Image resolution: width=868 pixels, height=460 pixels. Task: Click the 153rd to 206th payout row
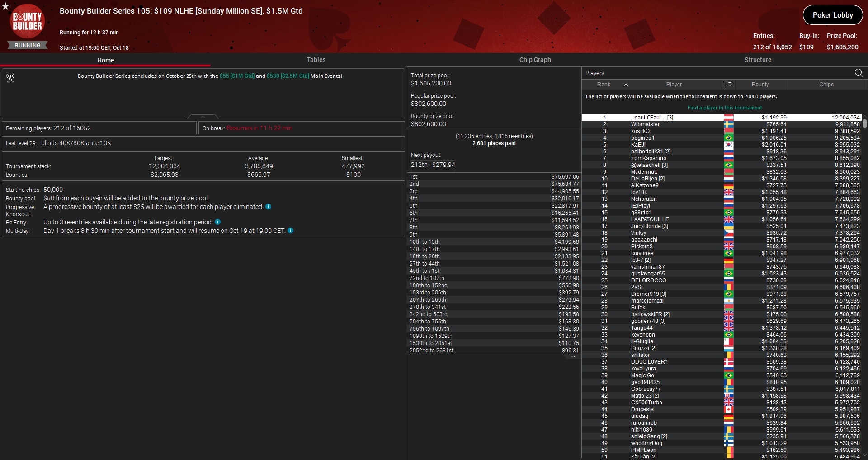494,293
